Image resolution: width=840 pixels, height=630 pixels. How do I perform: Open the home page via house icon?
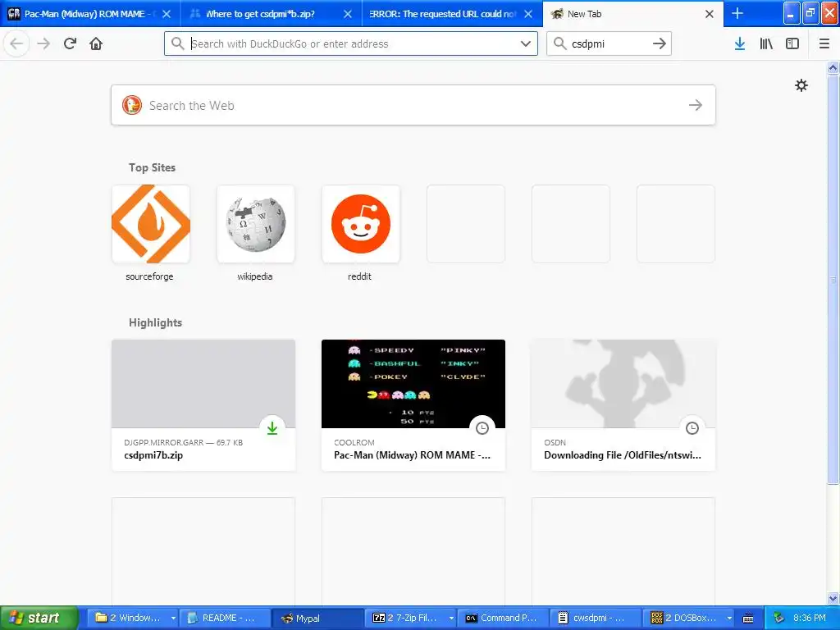96,43
